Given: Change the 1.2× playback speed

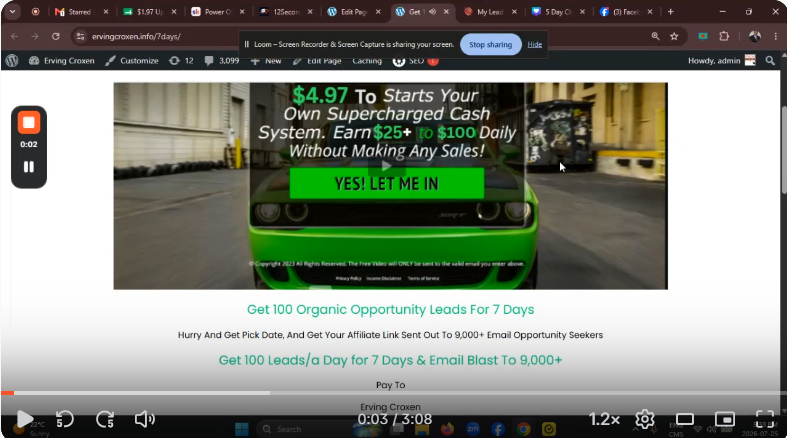Looking at the screenshot, I should (604, 419).
